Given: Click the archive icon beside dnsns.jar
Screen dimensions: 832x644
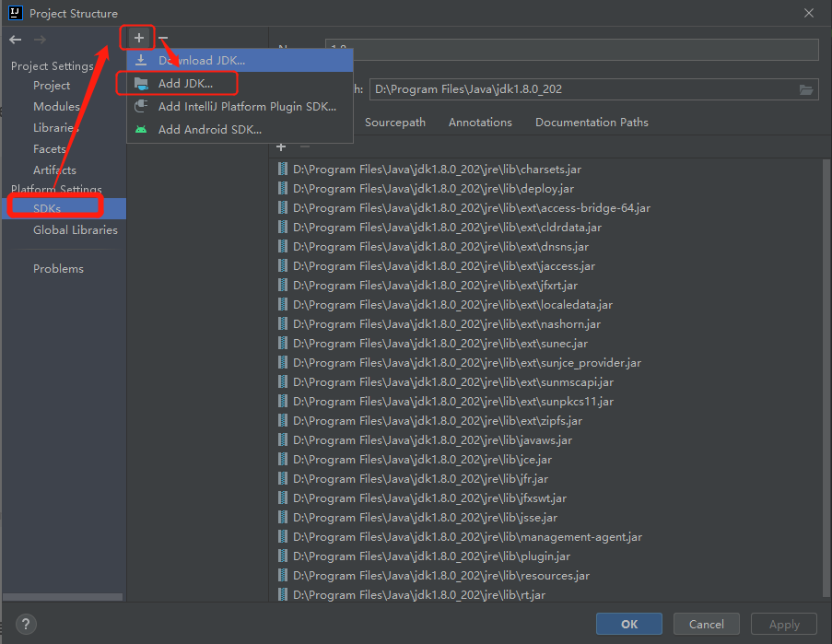Looking at the screenshot, I should (x=283, y=247).
